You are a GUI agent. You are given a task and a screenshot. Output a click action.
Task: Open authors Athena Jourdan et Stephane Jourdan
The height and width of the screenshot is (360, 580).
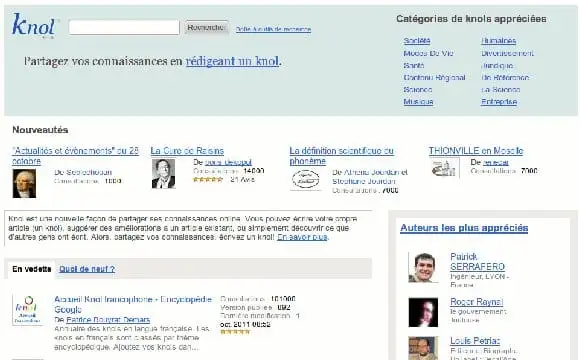click(370, 177)
